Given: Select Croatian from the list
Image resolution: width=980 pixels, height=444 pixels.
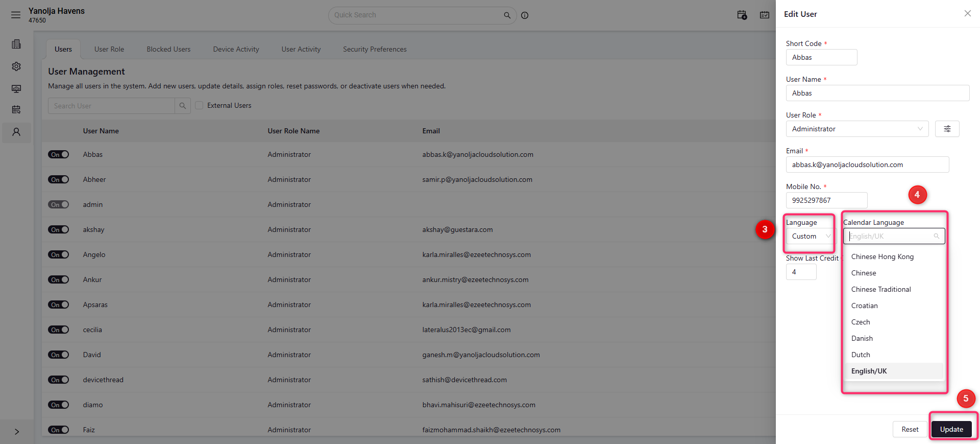Looking at the screenshot, I should 893,306.
